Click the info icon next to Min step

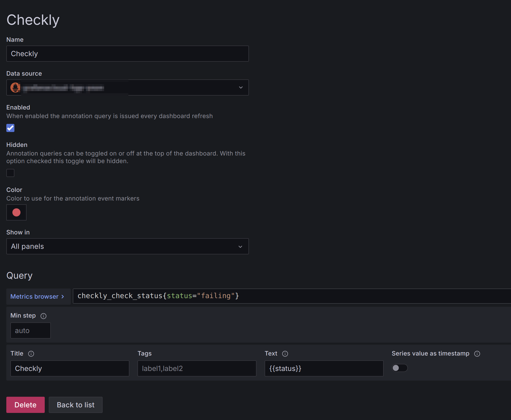point(43,316)
